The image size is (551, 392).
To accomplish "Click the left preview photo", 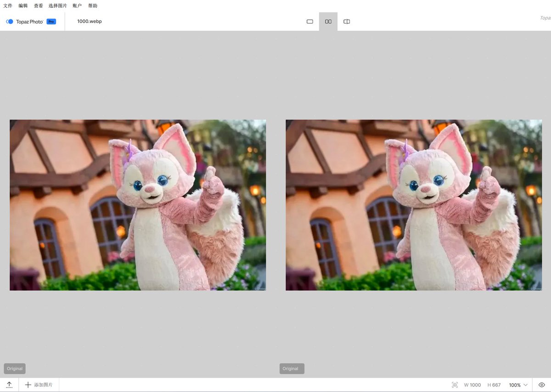I will coord(138,205).
